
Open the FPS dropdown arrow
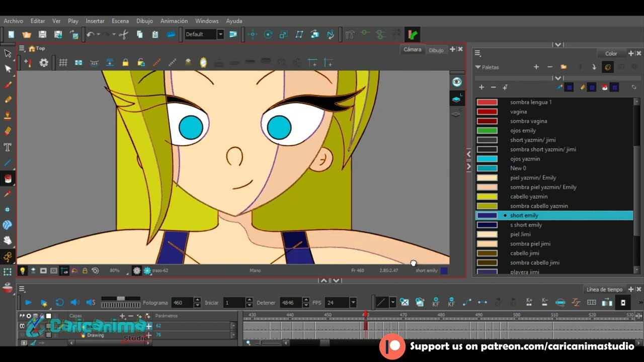pyautogui.click(x=353, y=303)
